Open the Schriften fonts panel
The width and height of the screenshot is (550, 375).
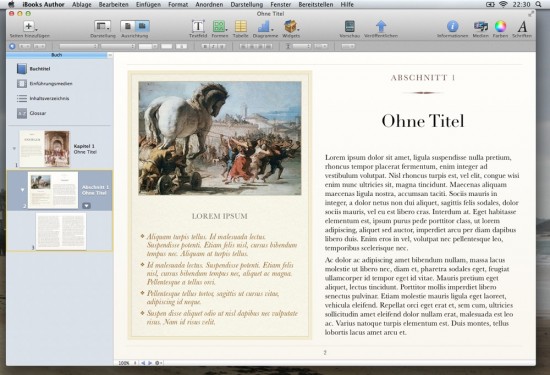[x=522, y=26]
